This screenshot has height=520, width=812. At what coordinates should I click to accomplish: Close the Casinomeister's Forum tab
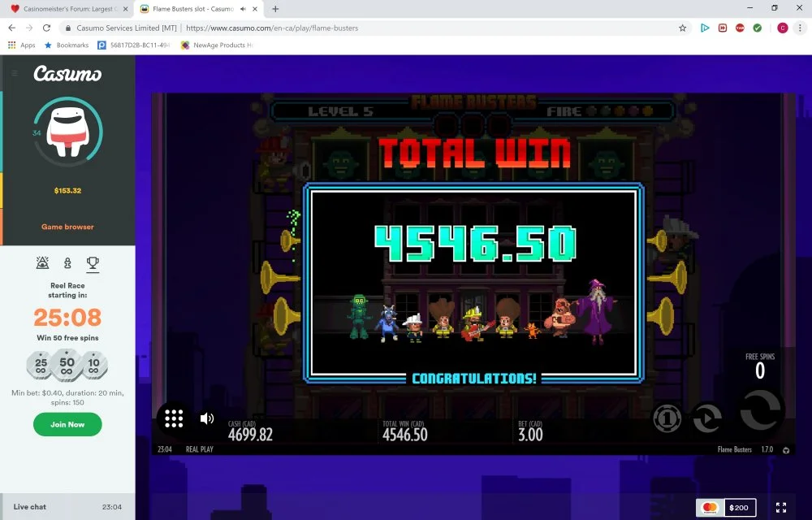point(125,9)
